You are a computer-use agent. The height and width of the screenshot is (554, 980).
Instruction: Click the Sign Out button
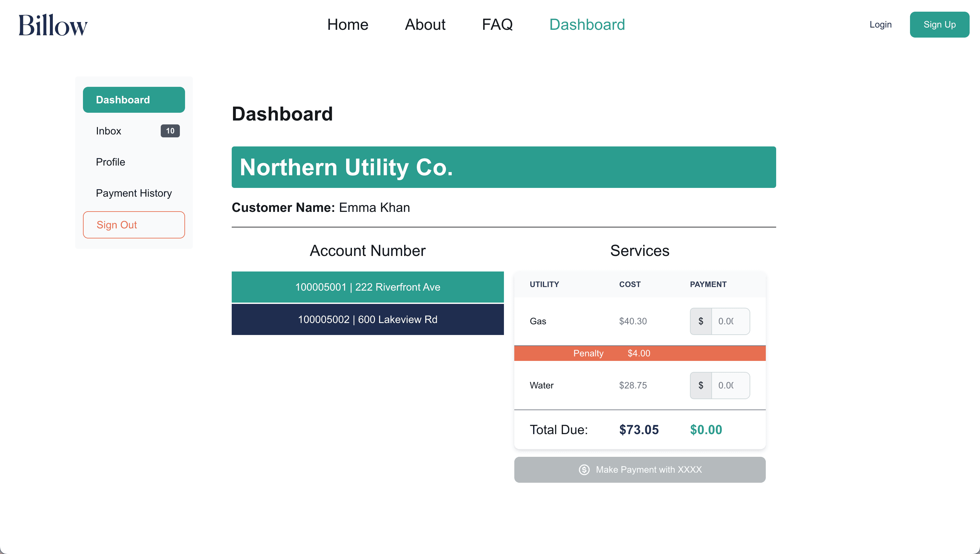tap(134, 225)
